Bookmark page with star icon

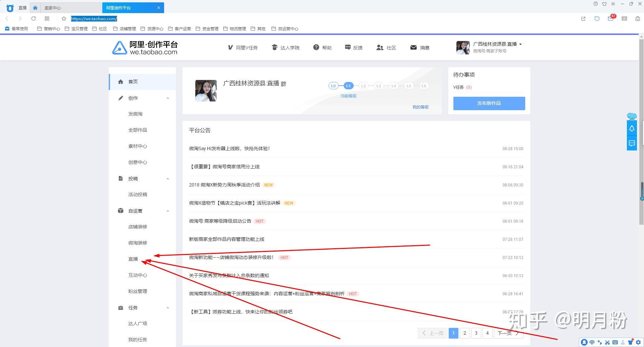[x=64, y=18]
